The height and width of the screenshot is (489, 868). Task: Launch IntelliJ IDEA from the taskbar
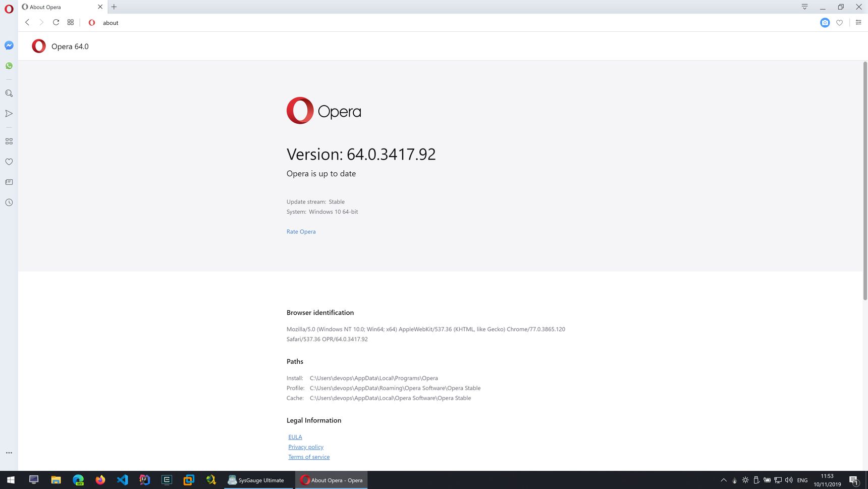(x=145, y=480)
